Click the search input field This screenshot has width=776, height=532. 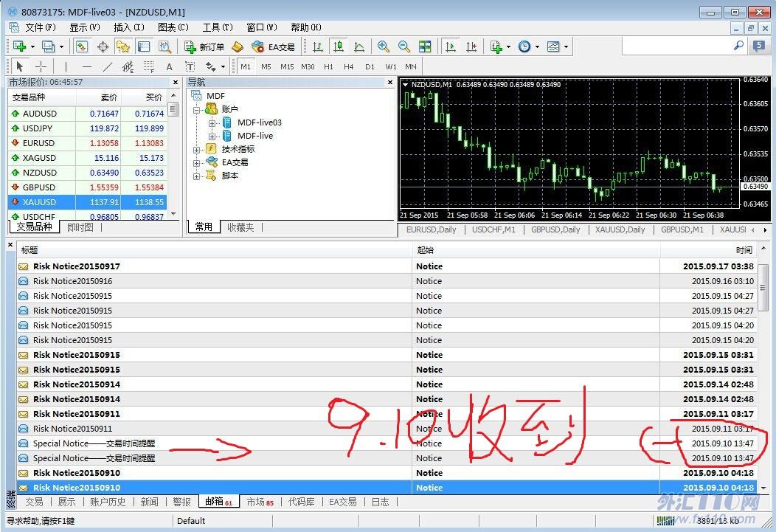point(676,46)
